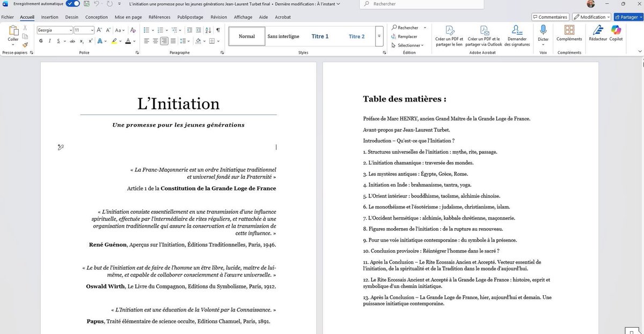This screenshot has width=644, height=334.
Task: Open font color dropdown arrow
Action: (134, 41)
